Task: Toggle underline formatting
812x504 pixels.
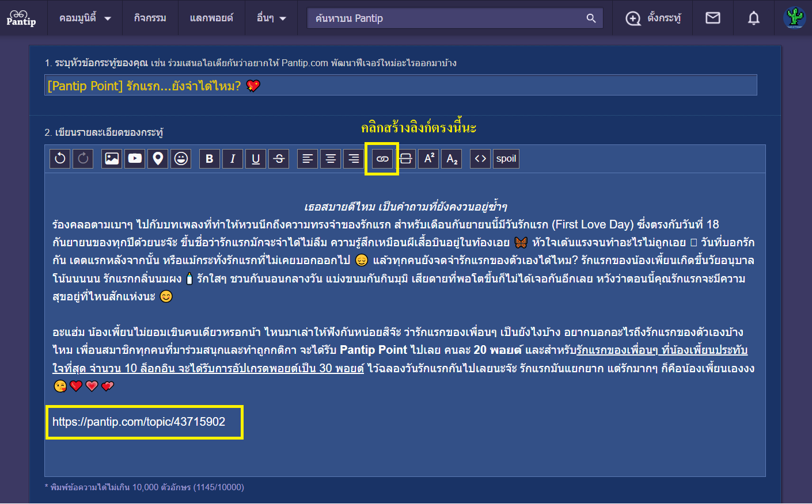Action: (256, 159)
